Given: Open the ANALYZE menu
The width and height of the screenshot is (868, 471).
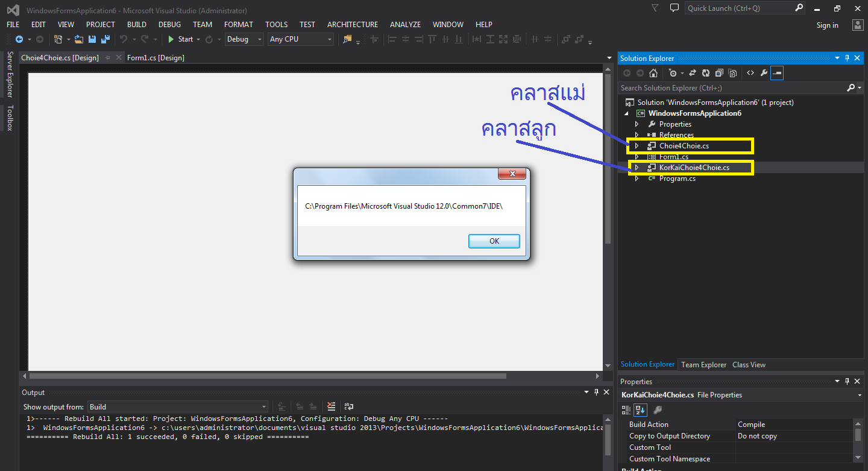Looking at the screenshot, I should tap(405, 25).
